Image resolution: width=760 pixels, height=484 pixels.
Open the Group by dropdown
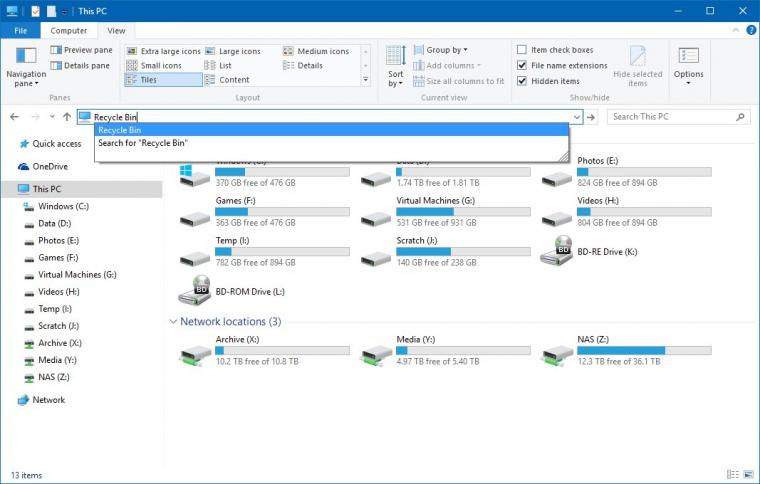[x=440, y=49]
